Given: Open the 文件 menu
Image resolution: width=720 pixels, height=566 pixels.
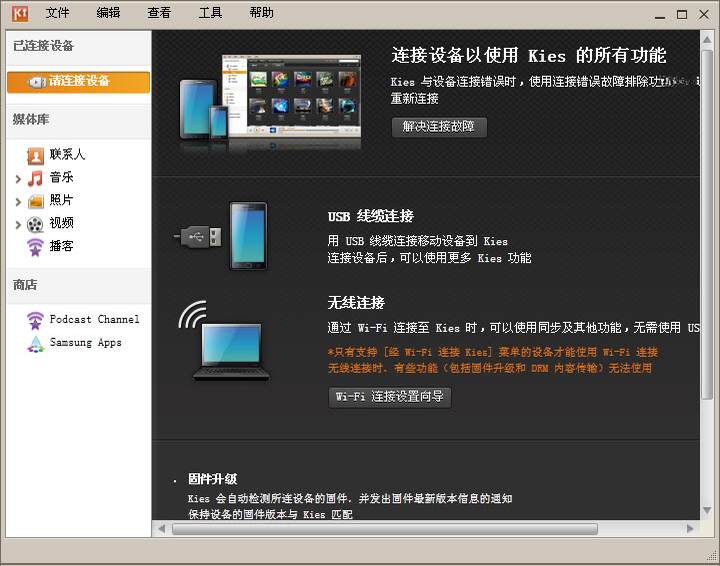Looking at the screenshot, I should (57, 13).
